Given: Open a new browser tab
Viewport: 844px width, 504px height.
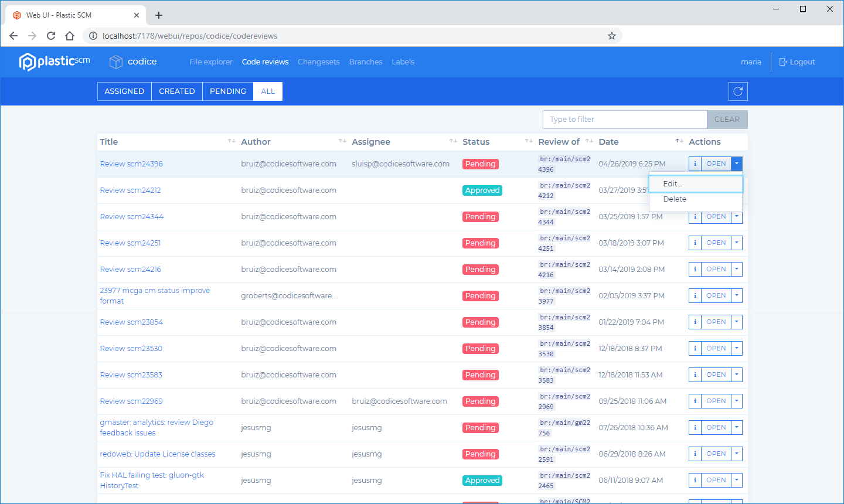Looking at the screenshot, I should pos(159,15).
